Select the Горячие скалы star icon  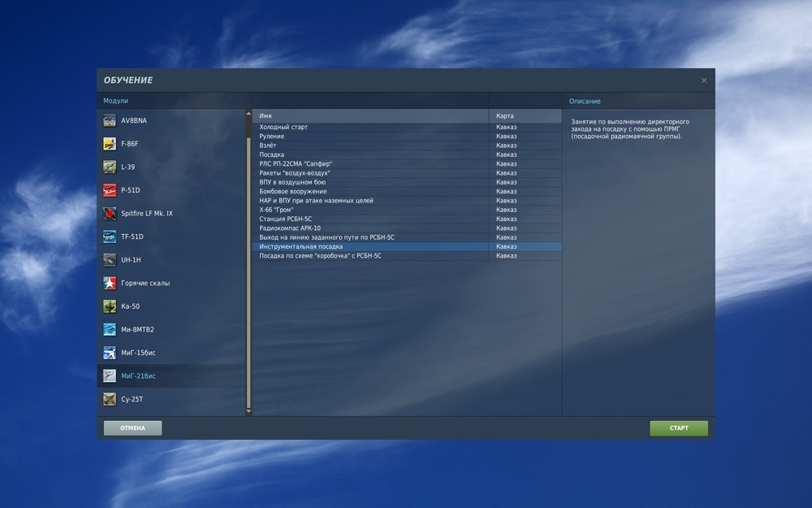(110, 283)
